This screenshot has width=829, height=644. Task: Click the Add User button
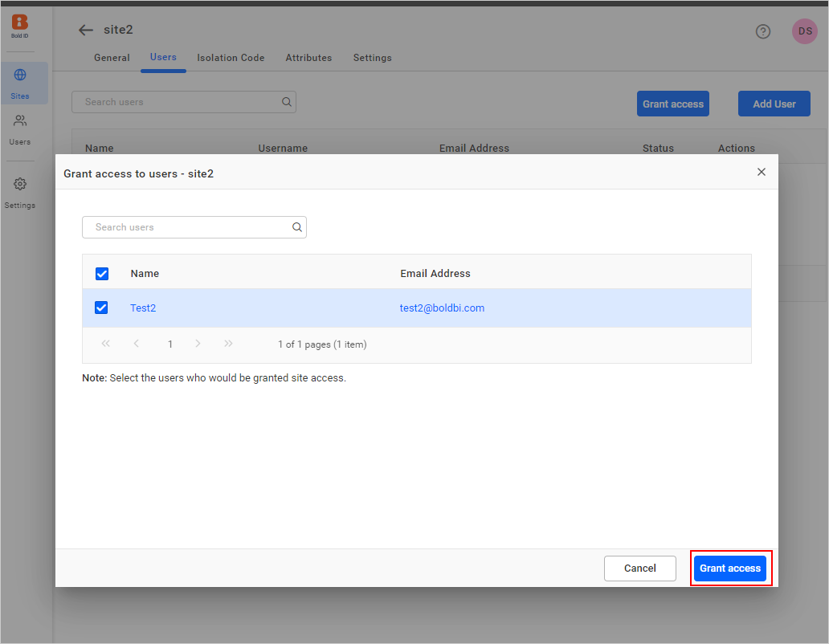coord(774,104)
